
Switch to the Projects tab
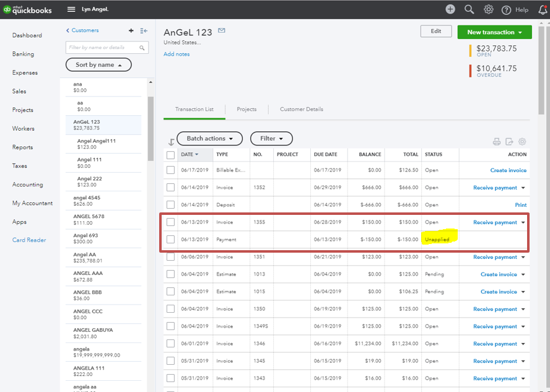pyautogui.click(x=247, y=110)
